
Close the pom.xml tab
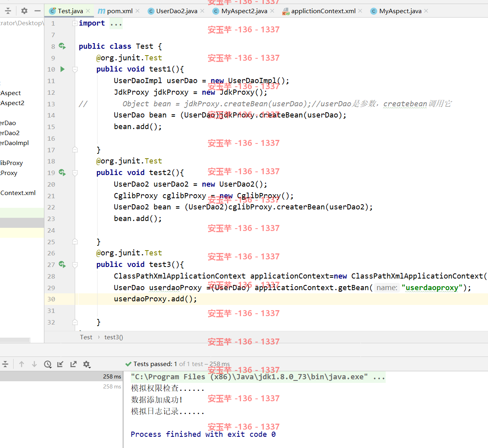point(137,11)
